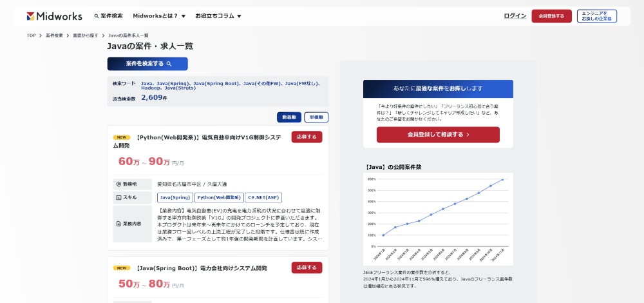Image resolution: width=644 pixels, height=303 pixels.
Task: Apply to the Java(Spring Boot) 電力会社 job
Action: (307, 268)
